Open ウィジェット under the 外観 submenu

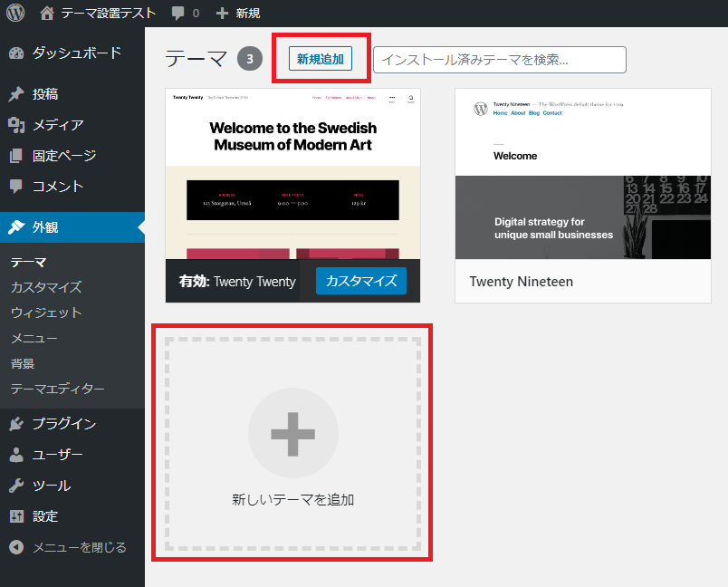pyautogui.click(x=45, y=313)
